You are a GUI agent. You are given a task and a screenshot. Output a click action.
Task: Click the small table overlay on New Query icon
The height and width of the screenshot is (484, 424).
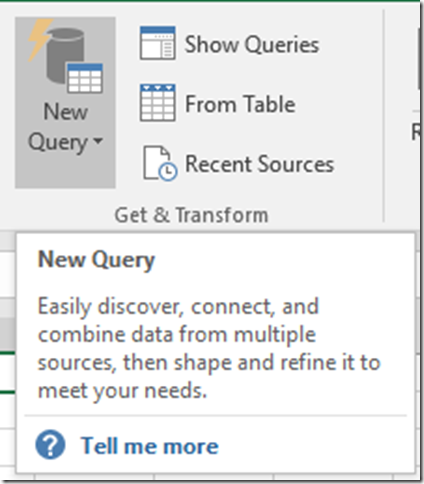85,78
